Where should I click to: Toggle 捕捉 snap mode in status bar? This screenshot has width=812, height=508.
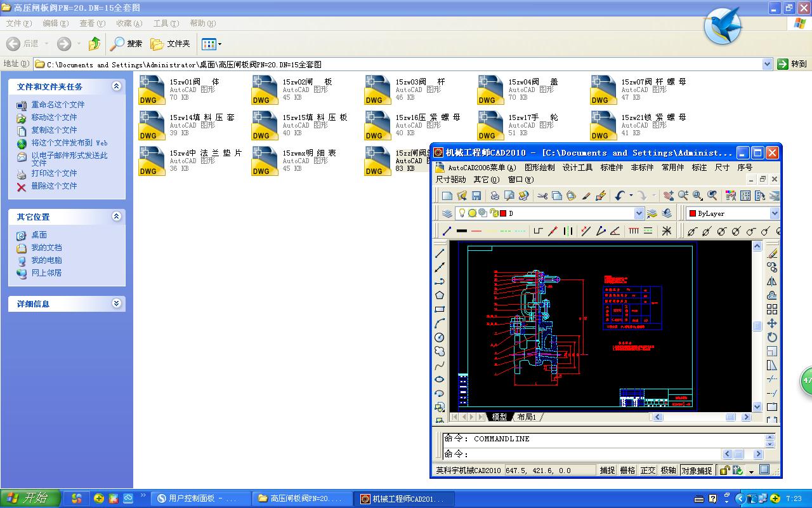coord(608,471)
